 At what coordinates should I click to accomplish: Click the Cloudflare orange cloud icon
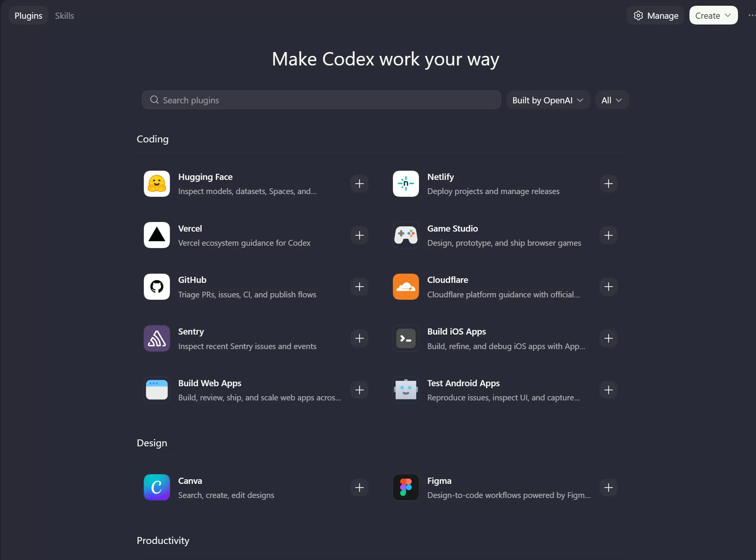pyautogui.click(x=406, y=287)
